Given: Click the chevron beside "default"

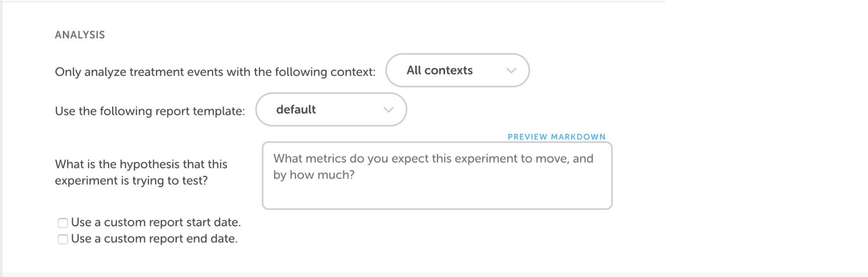Looking at the screenshot, I should pos(389,110).
